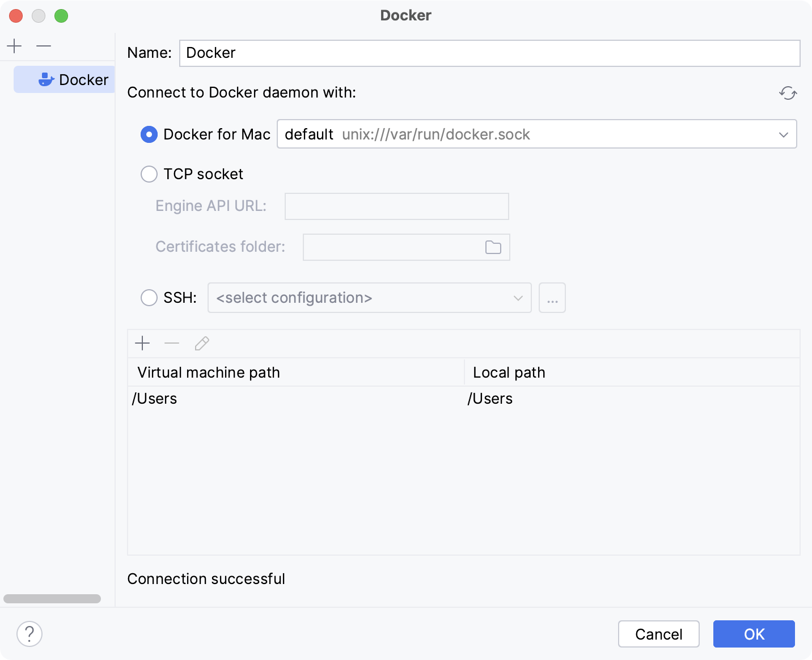Open SSH configurations with the ellipsis button
The image size is (812, 660).
pos(552,297)
